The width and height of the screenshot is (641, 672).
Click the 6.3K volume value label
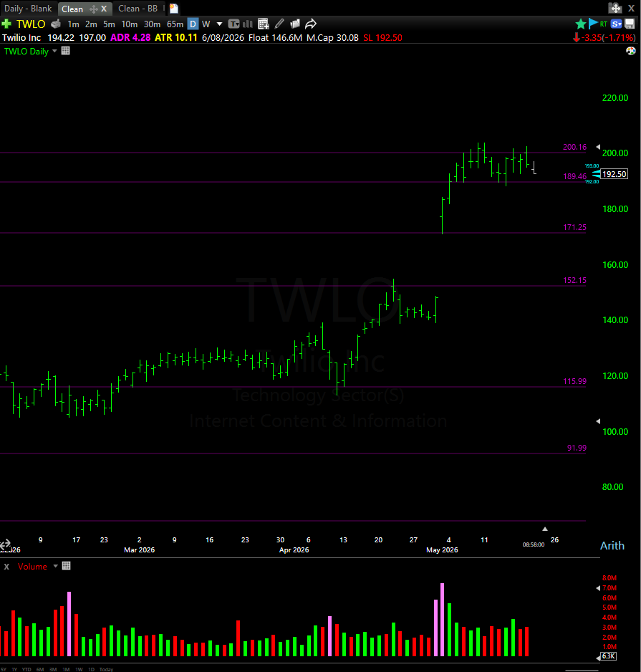609,656
